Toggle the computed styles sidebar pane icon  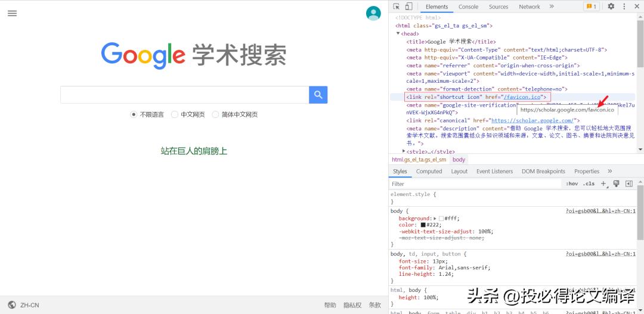click(x=629, y=184)
